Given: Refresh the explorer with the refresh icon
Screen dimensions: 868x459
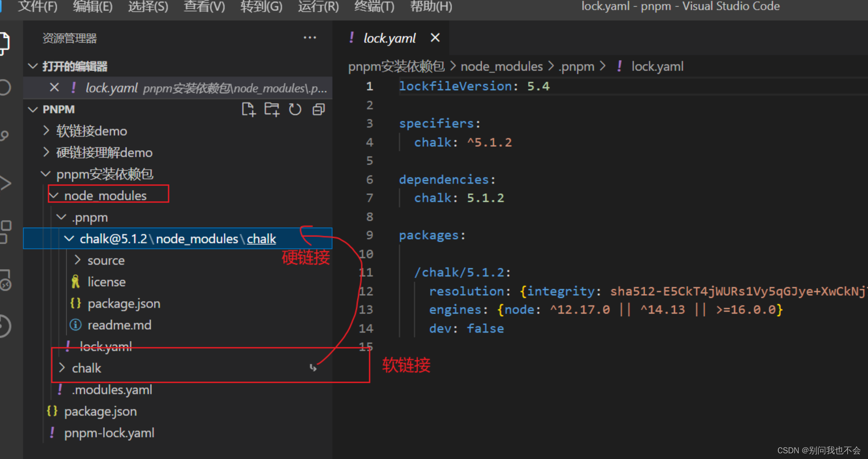Looking at the screenshot, I should coord(295,109).
